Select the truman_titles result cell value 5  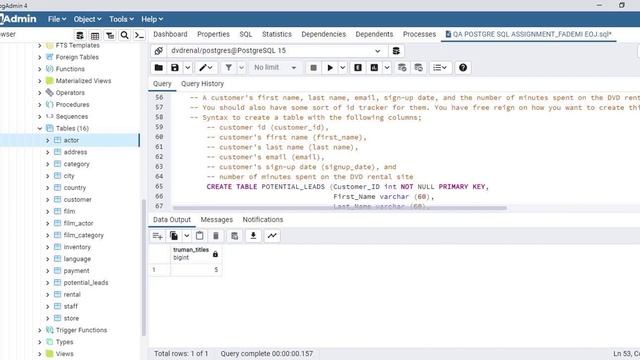[196, 270]
